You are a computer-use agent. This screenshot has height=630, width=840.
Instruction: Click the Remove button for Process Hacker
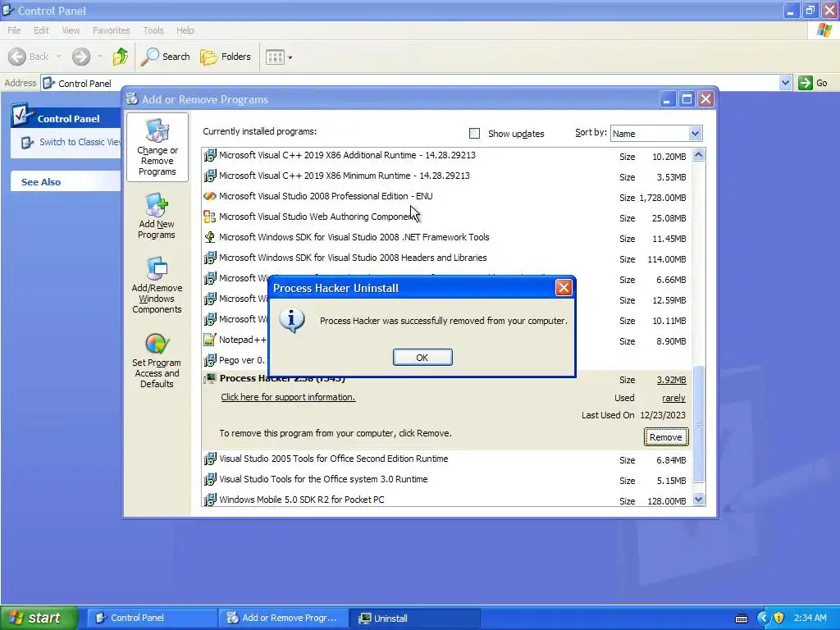(665, 437)
